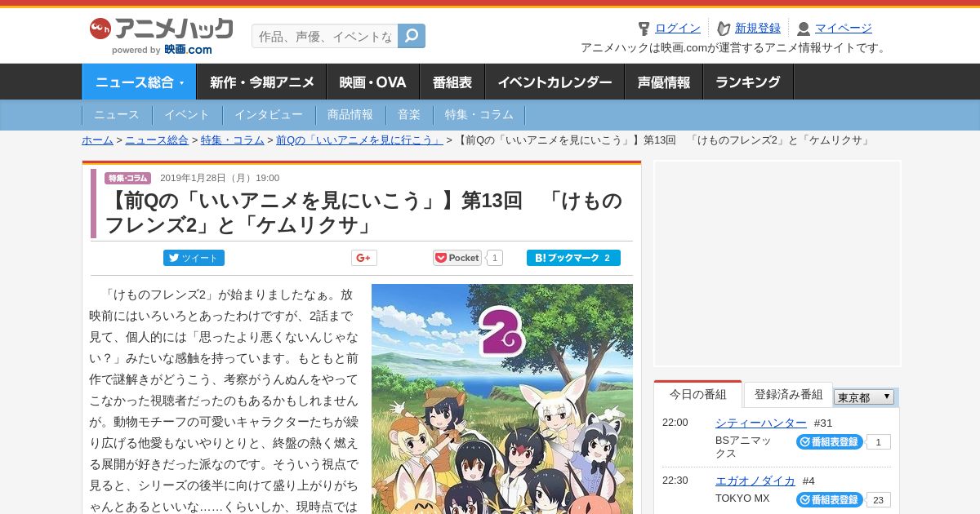Click the magnifier search button
This screenshot has height=514, width=980.
[x=412, y=36]
